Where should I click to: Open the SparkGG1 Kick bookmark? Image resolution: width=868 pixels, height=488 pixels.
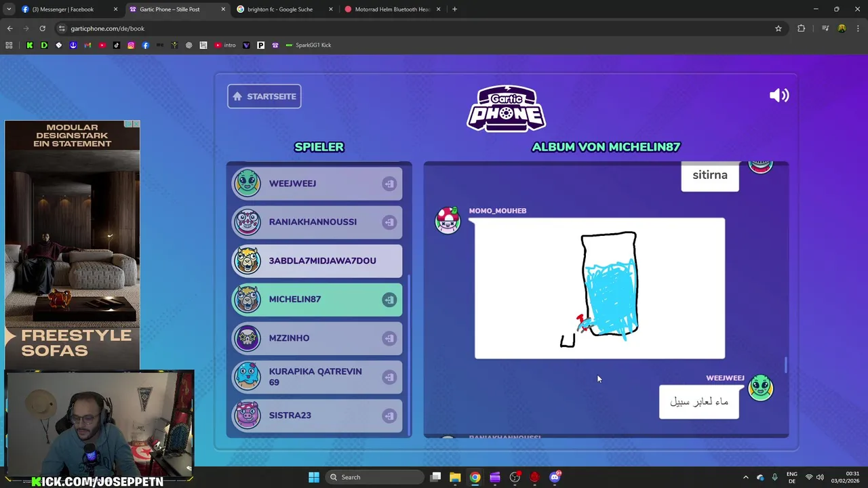[309, 45]
